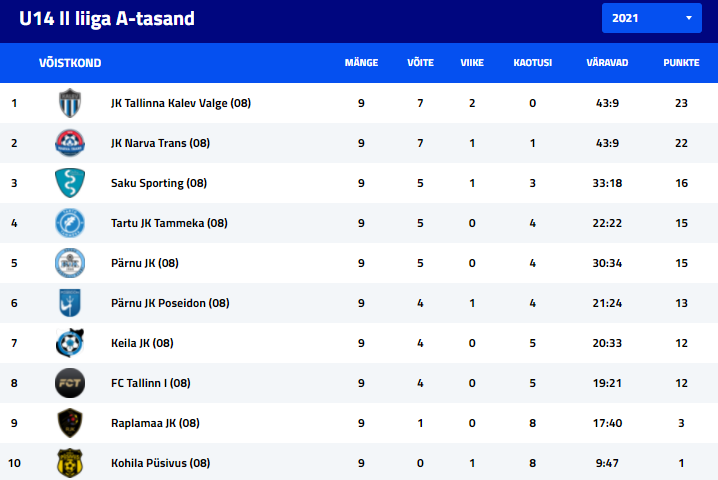Click the PUNKTE column header
718x480 pixels.
coord(681,63)
